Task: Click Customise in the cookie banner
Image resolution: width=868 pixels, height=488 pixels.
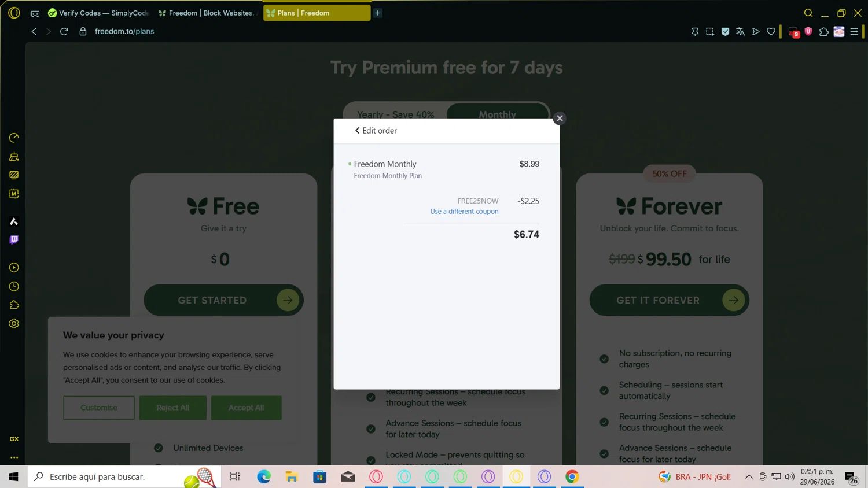Action: point(99,408)
